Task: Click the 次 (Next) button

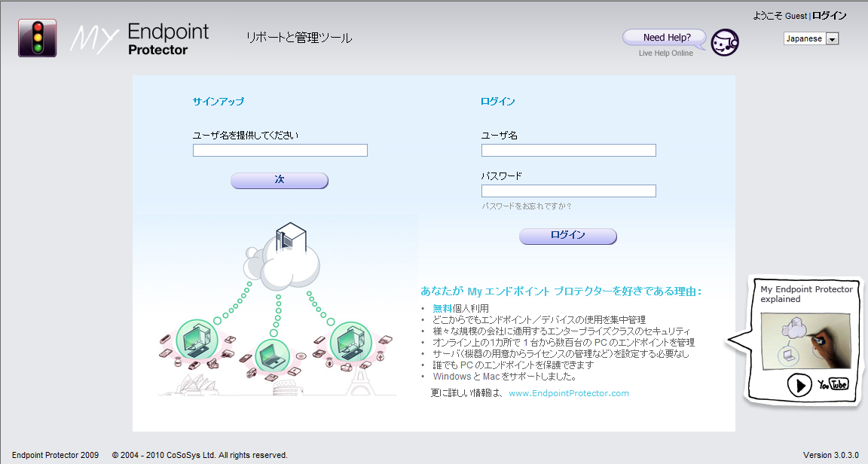Action: (x=280, y=180)
